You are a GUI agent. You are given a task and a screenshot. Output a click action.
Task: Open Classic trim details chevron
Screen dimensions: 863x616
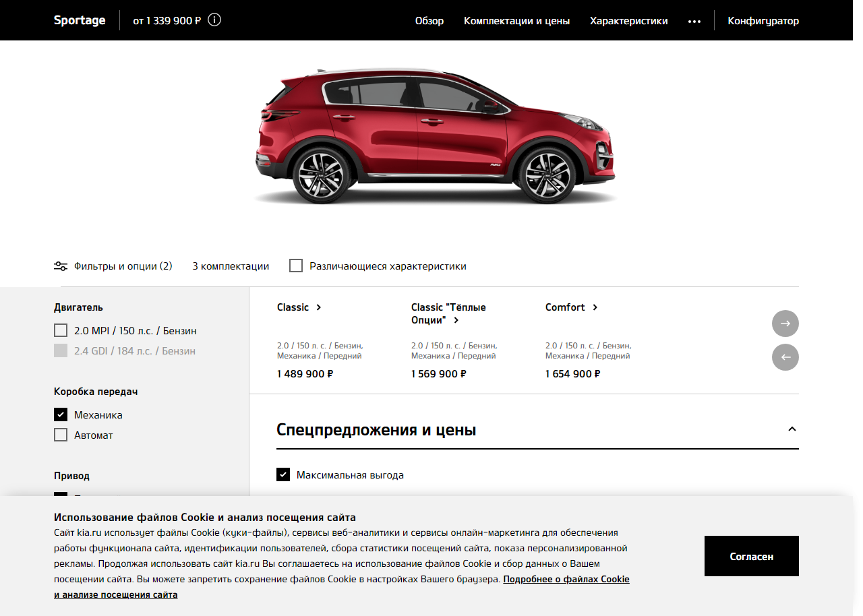(319, 307)
